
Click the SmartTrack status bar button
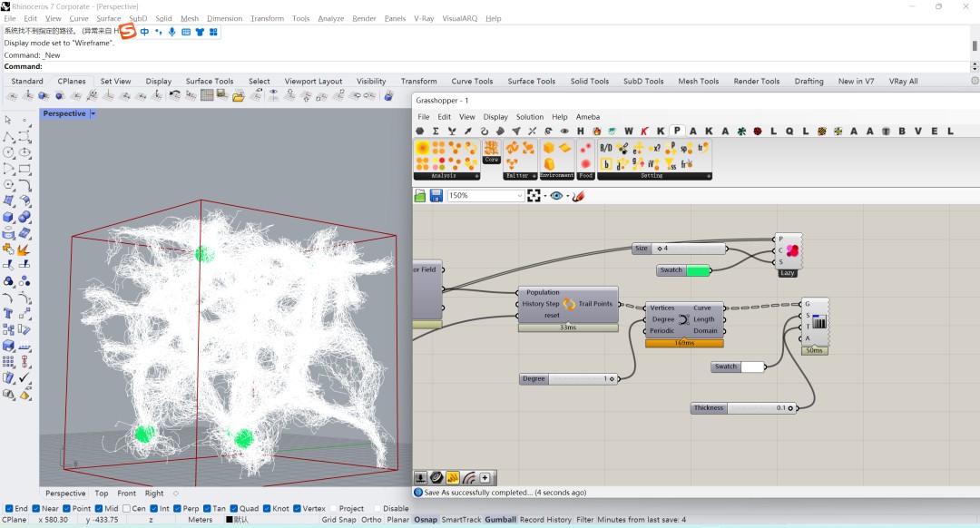point(461,520)
